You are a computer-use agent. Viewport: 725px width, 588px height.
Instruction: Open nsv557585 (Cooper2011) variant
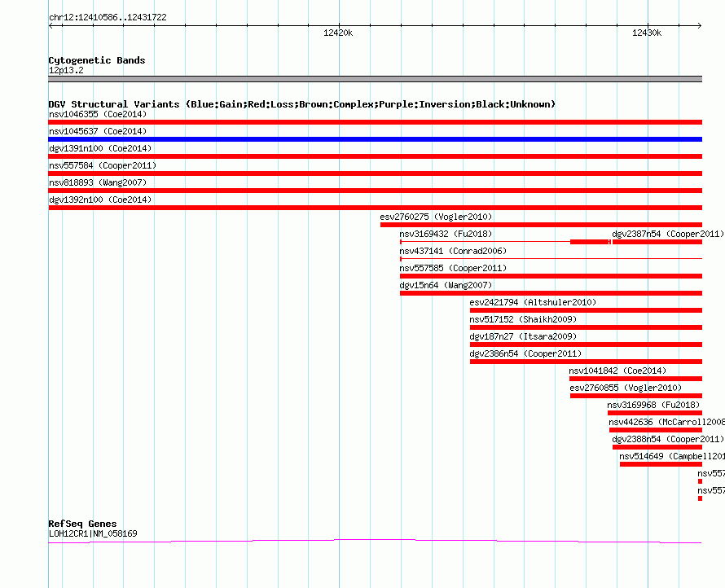453,268
